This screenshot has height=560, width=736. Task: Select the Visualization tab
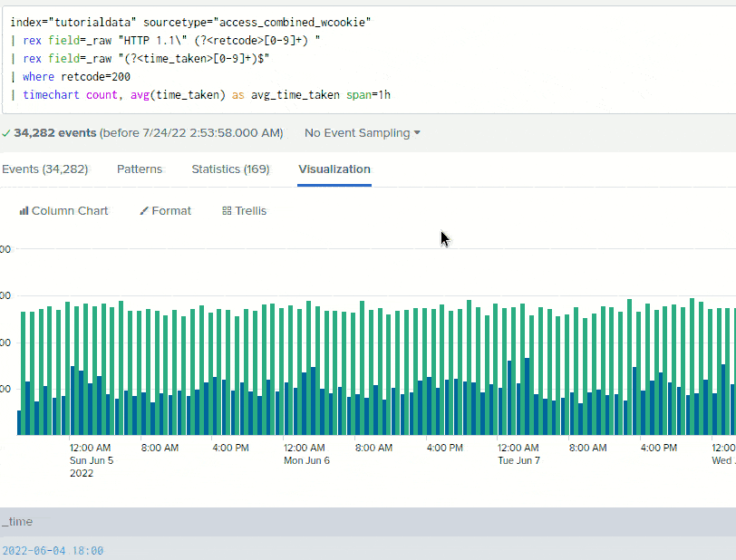pyautogui.click(x=334, y=169)
